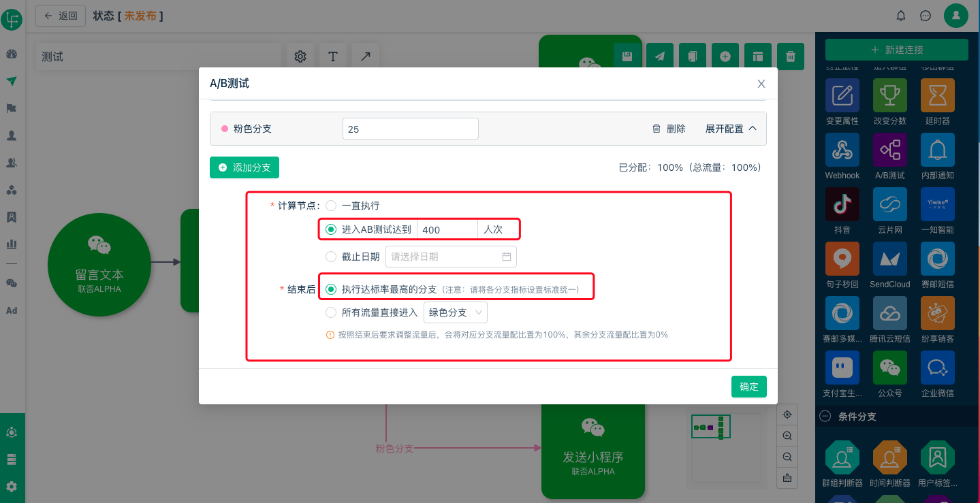Screen dimensions: 980x503
Task: Collapse the 展开配置 section of 粉色分支
Action: click(x=731, y=129)
